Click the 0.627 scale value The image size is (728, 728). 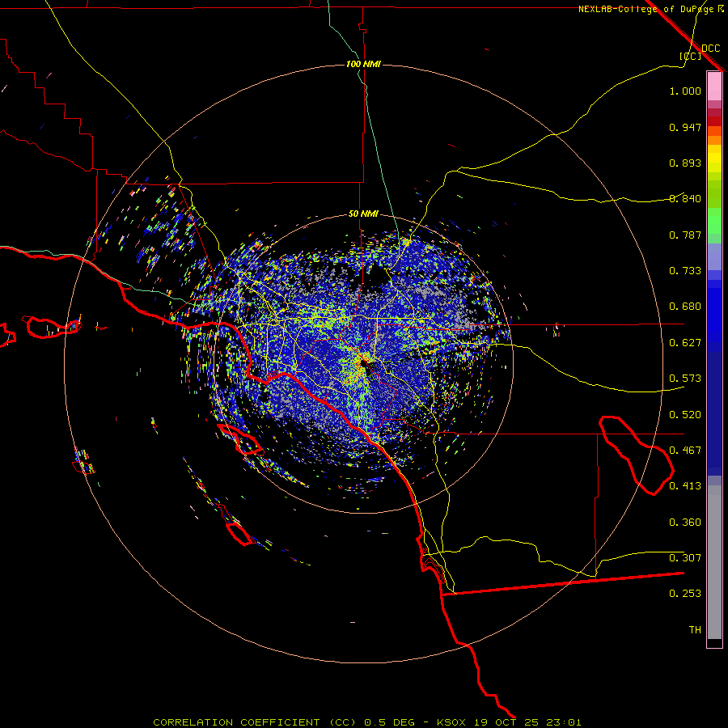[685, 343]
